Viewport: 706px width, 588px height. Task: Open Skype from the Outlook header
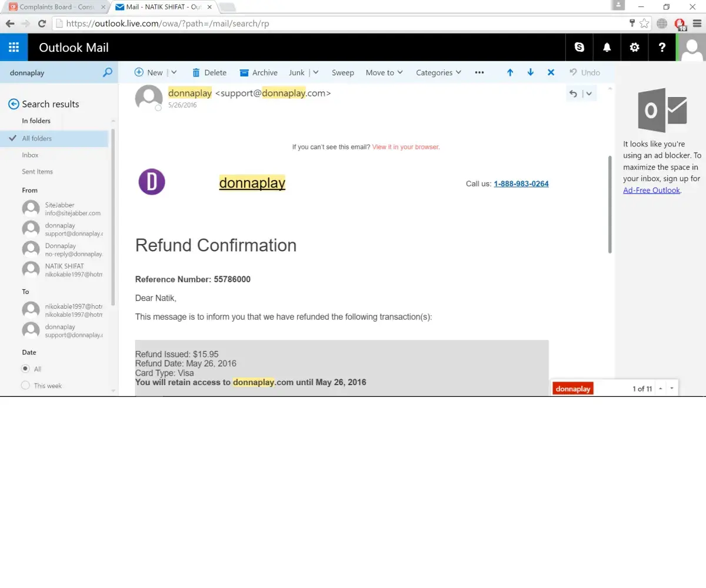580,48
